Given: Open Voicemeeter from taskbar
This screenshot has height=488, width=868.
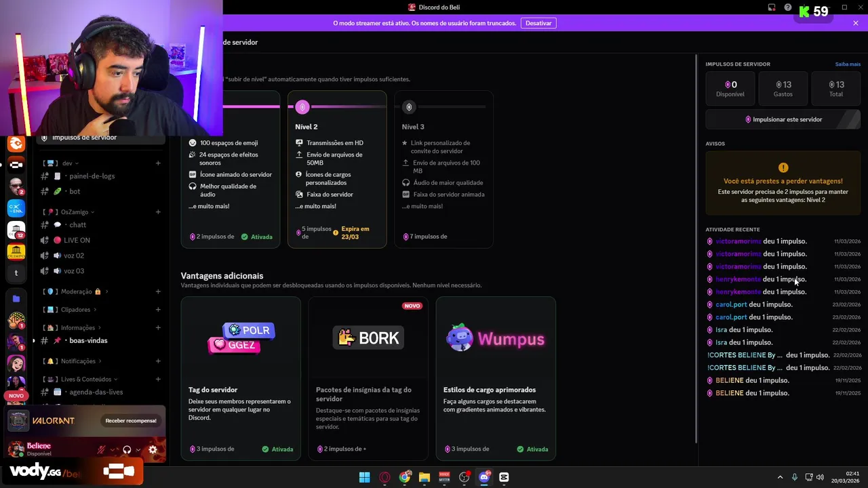Looking at the screenshot, I should point(444,477).
